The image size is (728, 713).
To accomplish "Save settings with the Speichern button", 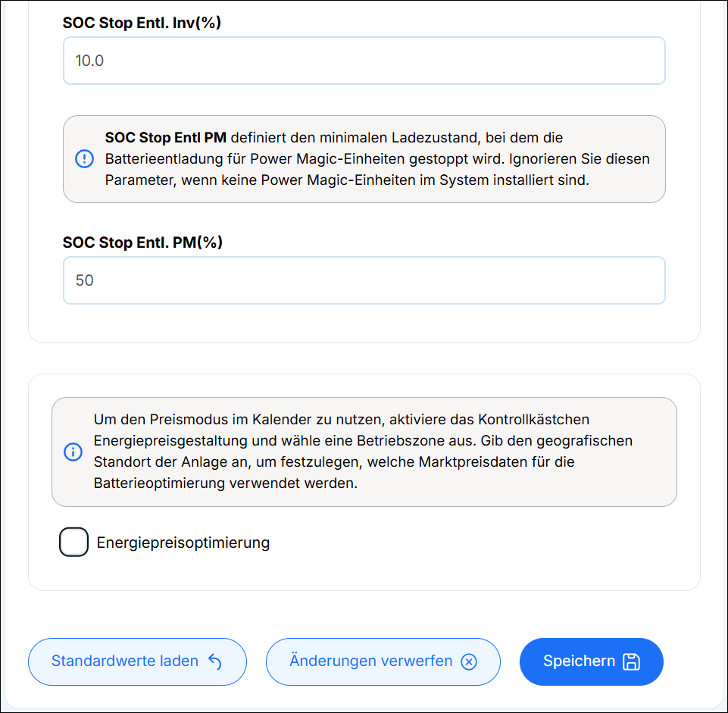I will click(x=591, y=661).
